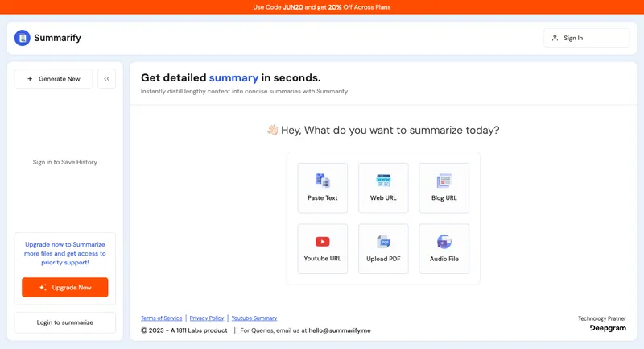The width and height of the screenshot is (644, 349).
Task: Collapse the sidebar with double chevron
Action: (x=106, y=79)
